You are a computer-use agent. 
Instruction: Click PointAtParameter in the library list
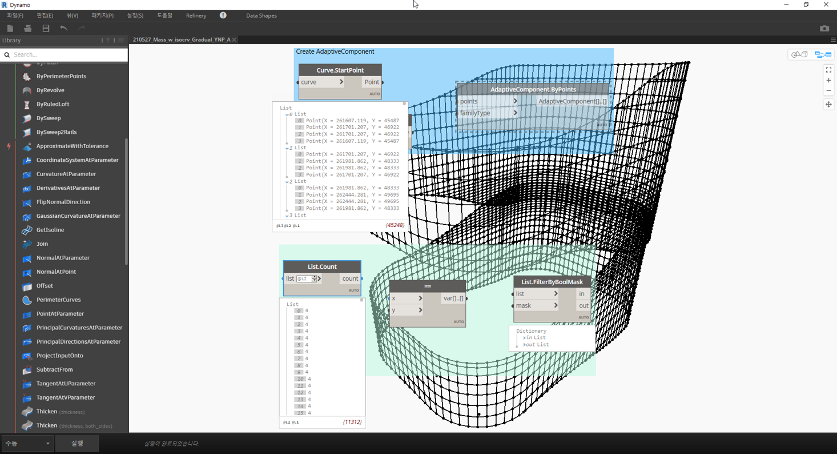tap(60, 314)
